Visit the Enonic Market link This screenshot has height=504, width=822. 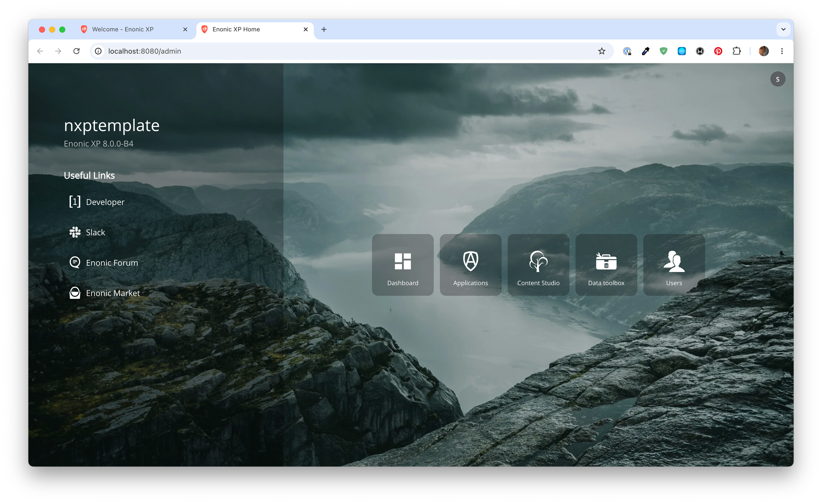[105, 293]
